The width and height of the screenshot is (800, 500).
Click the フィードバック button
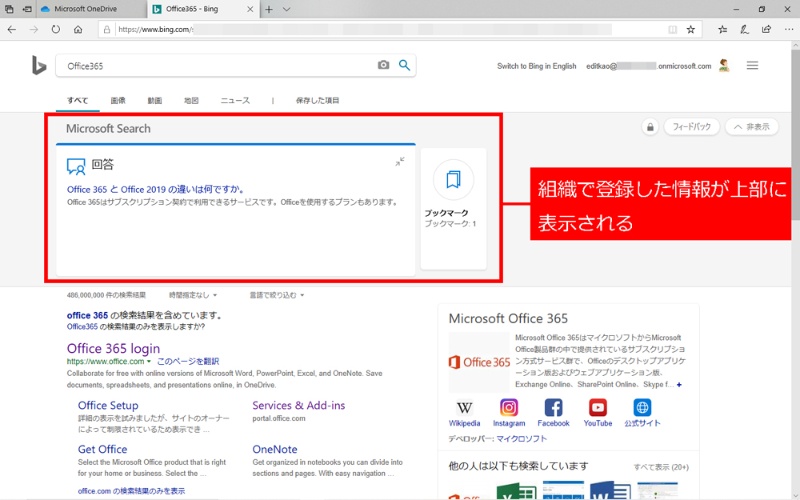pos(691,127)
